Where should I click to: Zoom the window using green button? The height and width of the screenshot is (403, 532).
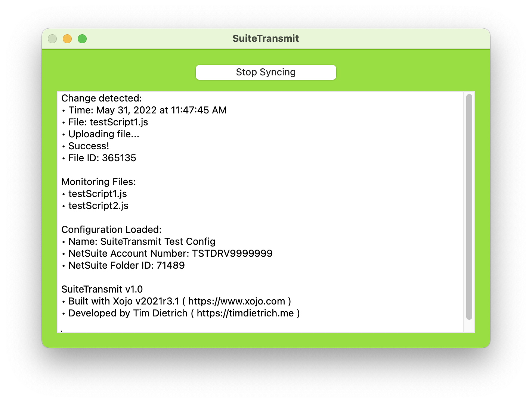tap(82, 39)
